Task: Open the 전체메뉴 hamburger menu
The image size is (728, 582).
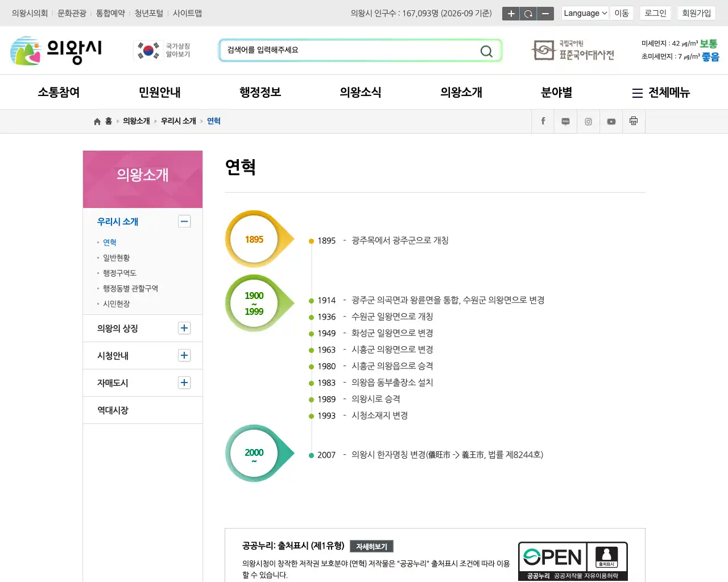Action: [x=661, y=92]
